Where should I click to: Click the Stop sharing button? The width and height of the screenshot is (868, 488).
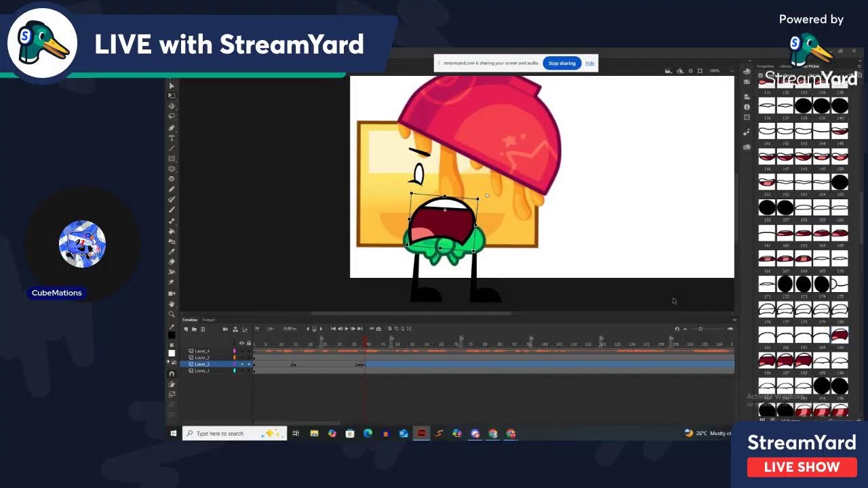pos(562,63)
